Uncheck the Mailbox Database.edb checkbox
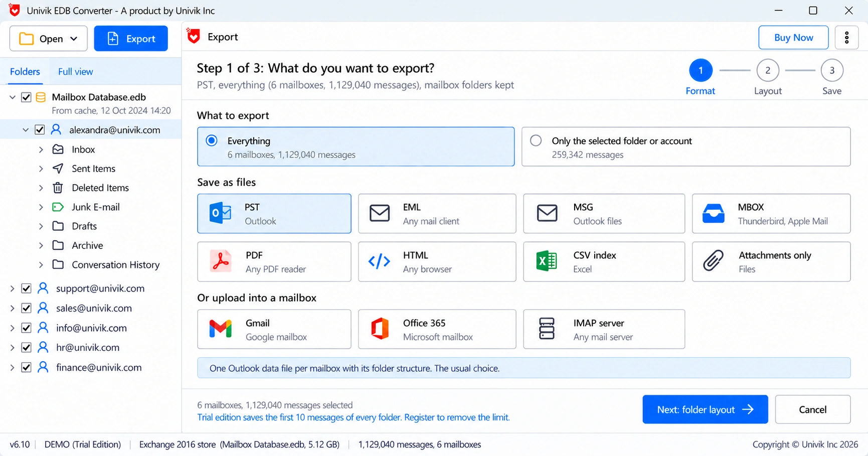Screen dimensions: 868x456 26,97
